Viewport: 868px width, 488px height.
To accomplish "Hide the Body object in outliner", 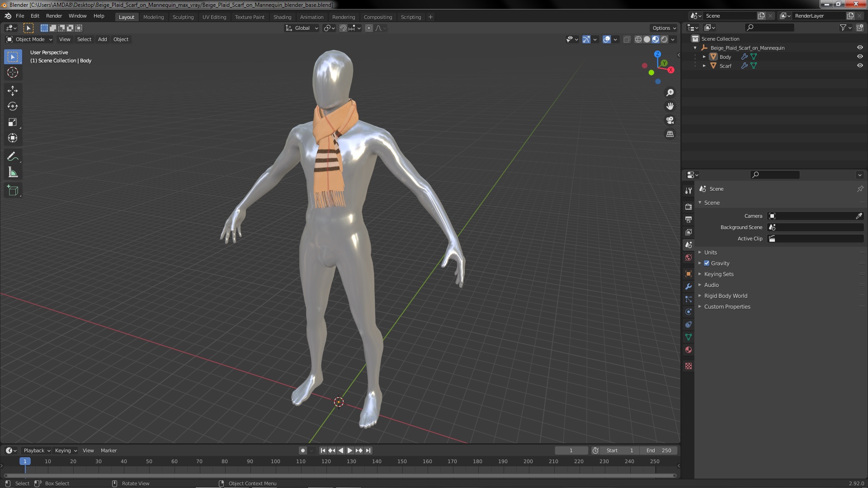I will pyautogui.click(x=860, y=56).
